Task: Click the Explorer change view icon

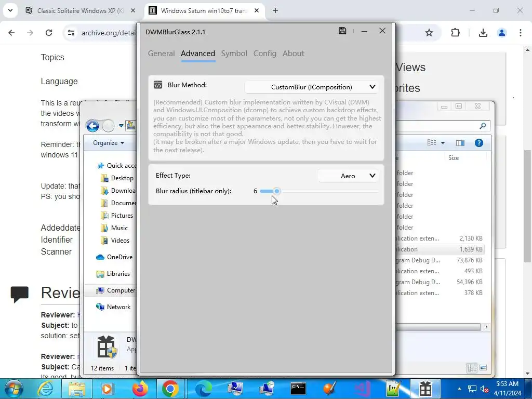Action: [x=432, y=143]
